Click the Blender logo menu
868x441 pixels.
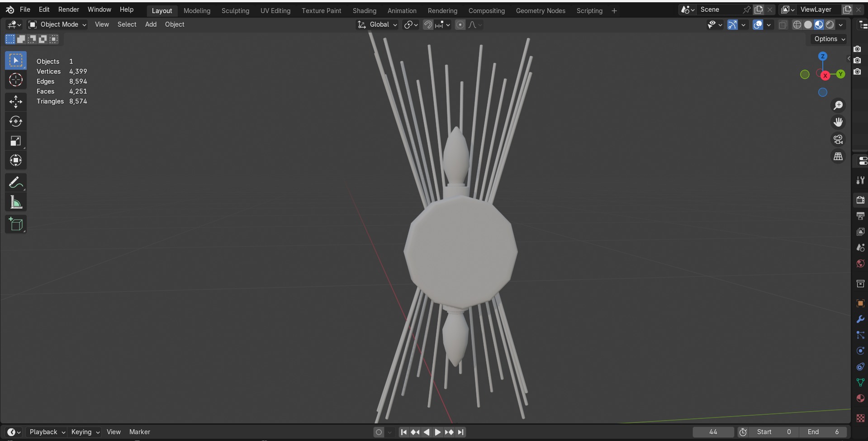tap(10, 9)
